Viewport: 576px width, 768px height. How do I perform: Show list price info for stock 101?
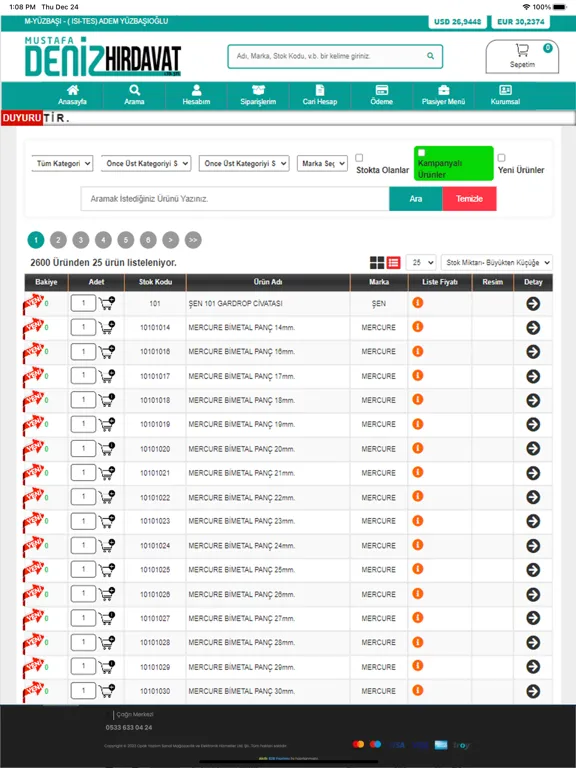coord(417,303)
